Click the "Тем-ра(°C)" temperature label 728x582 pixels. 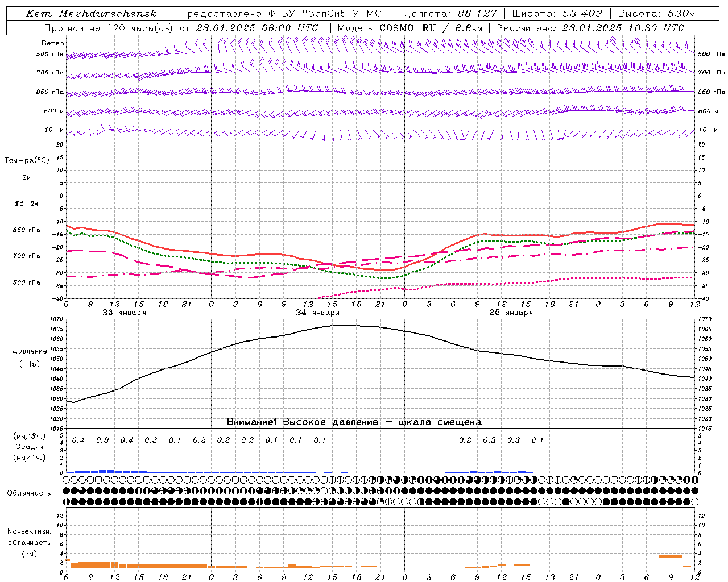click(27, 161)
